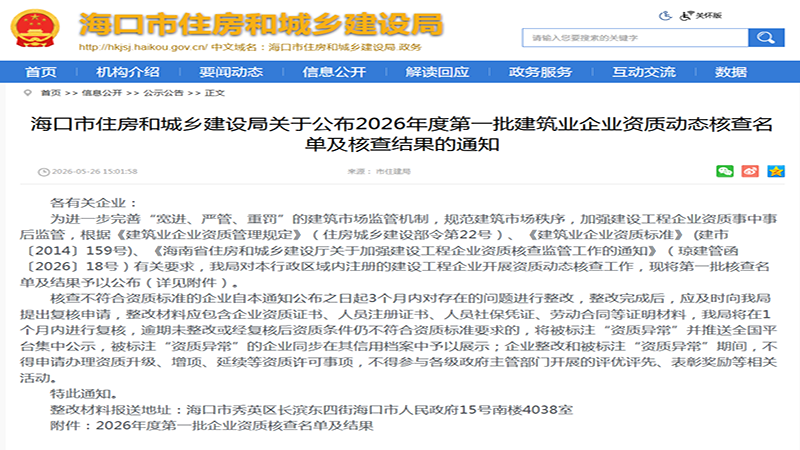Open the 数据 navigation tab
The width and height of the screenshot is (800, 450).
click(x=731, y=72)
